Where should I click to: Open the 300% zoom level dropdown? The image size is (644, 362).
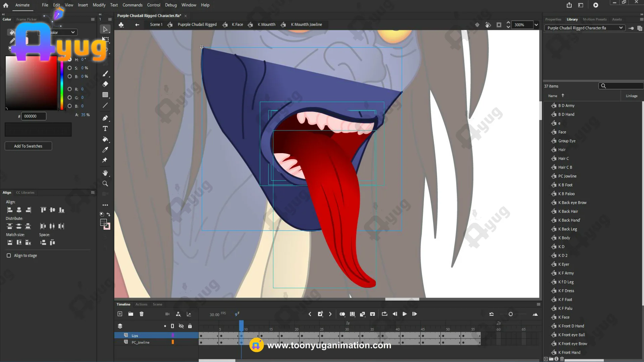click(536, 25)
